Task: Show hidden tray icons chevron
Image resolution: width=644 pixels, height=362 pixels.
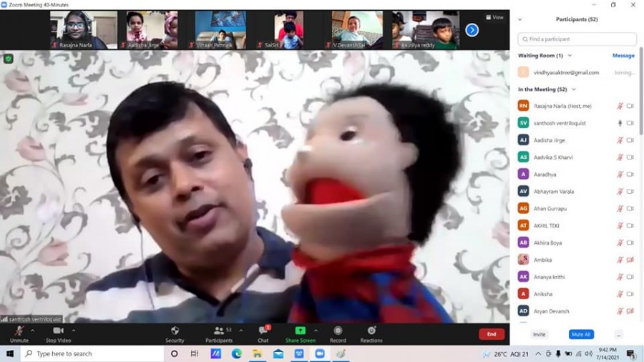Action: (x=538, y=354)
